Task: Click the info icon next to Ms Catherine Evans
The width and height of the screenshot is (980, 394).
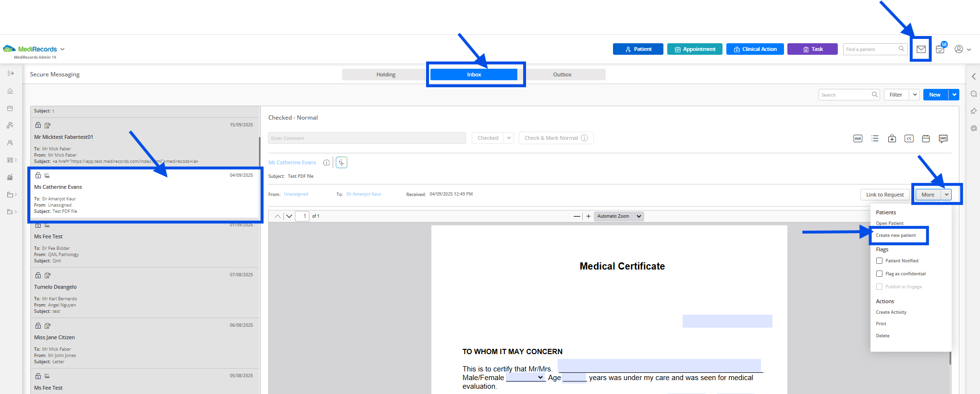Action: point(327,162)
